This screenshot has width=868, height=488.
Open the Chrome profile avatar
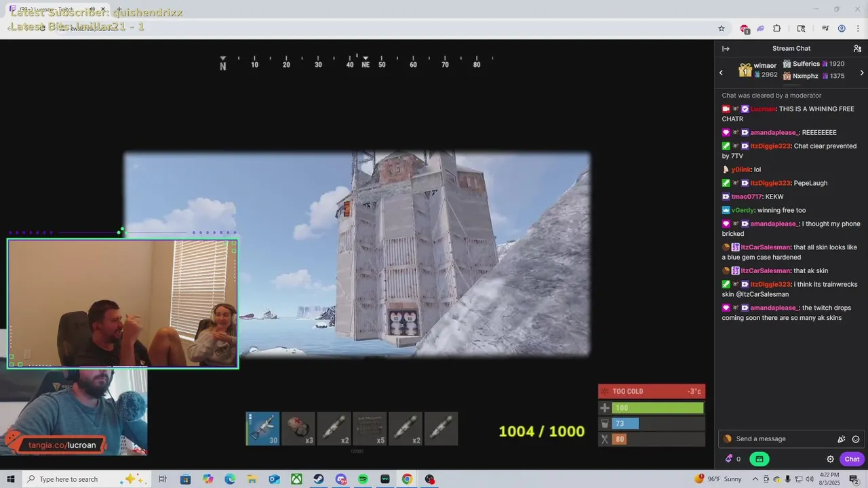(842, 28)
